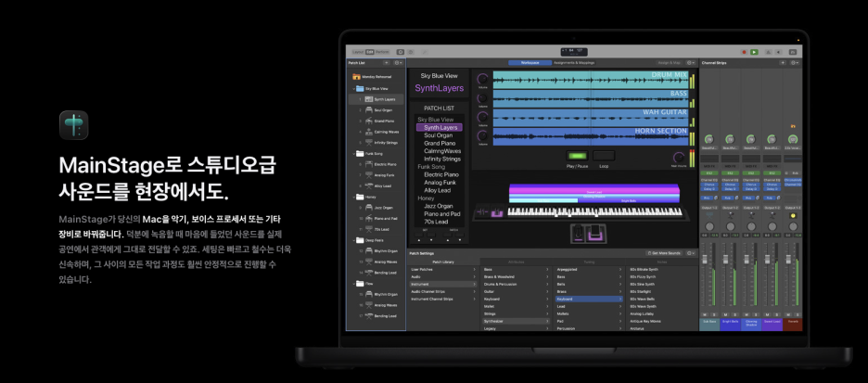
Task: Mute the Closing Shadow channel strip
Action: pos(747,314)
